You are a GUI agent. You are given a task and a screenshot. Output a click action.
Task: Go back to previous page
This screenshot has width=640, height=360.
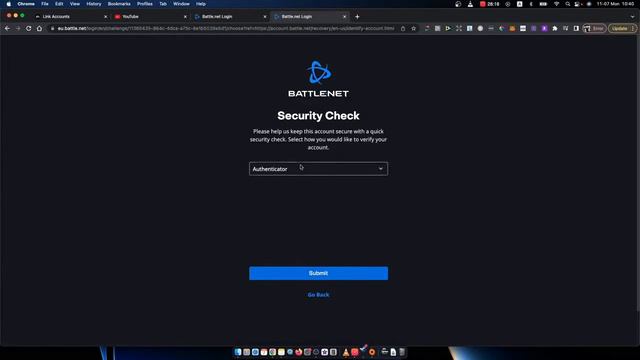[7, 29]
